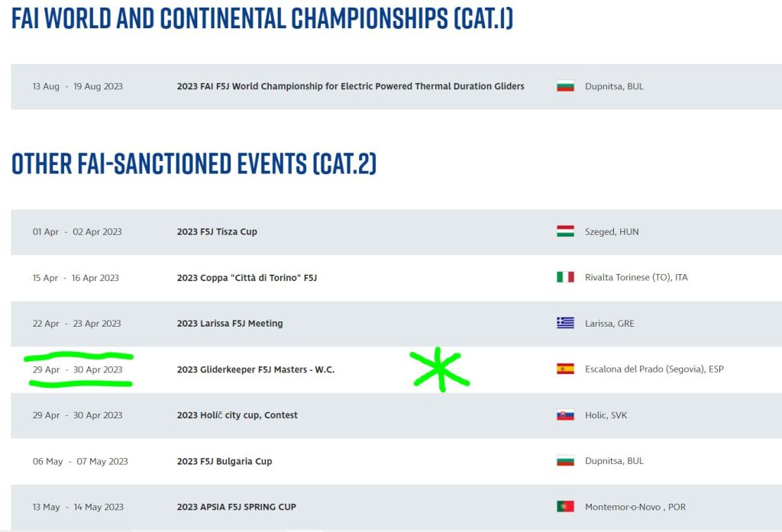
Task: Click the Italian flag beside Rivalta Torinese
Action: pyautogui.click(x=565, y=277)
